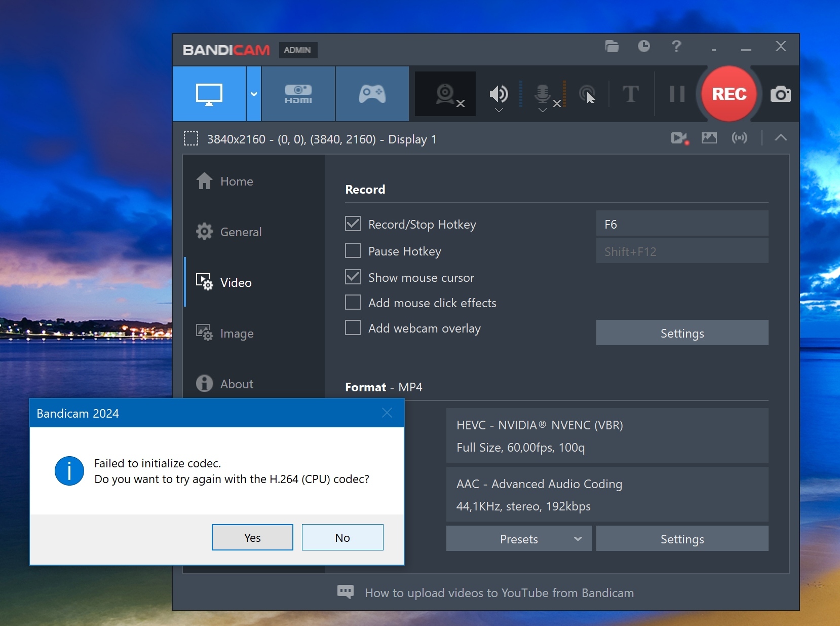Image resolution: width=840 pixels, height=626 pixels.
Task: Open the Format Settings button
Action: [682, 538]
